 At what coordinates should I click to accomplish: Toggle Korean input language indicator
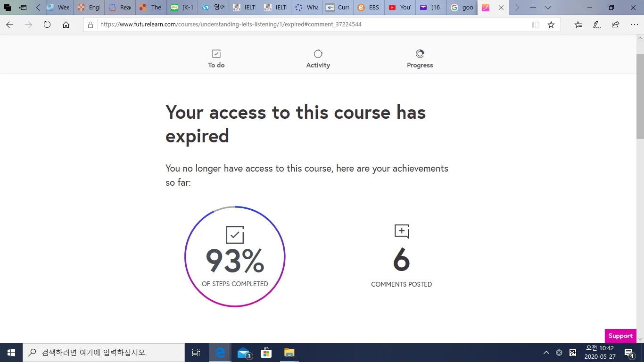click(573, 353)
